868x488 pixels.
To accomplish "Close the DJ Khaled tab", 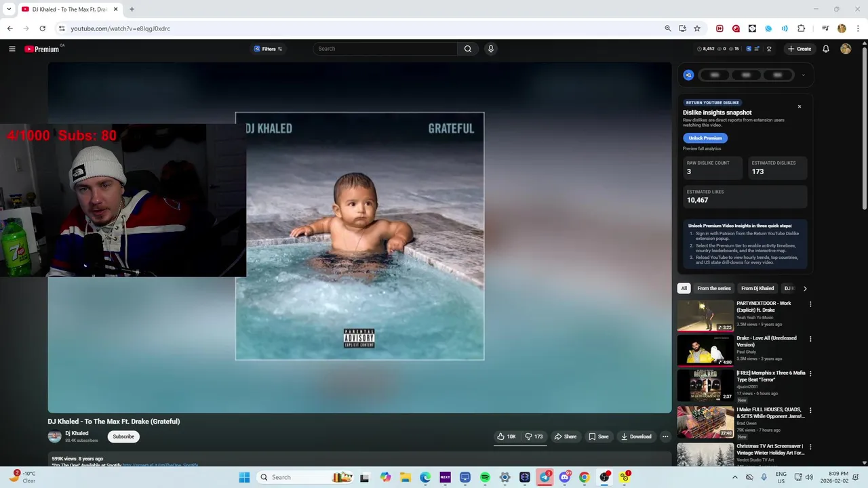I will click(115, 9).
